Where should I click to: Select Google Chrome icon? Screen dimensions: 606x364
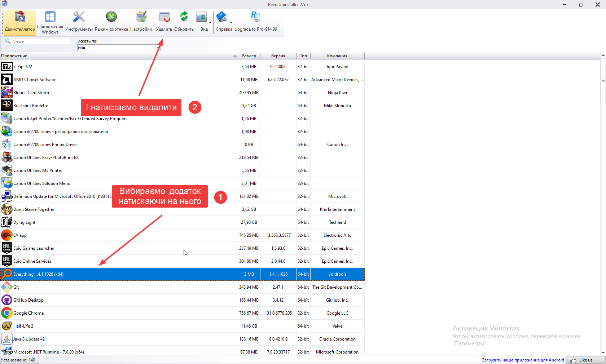tap(6, 313)
